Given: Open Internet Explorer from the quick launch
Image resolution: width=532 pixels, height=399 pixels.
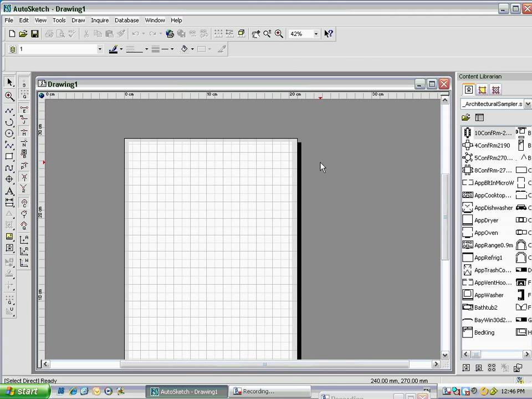Looking at the screenshot, I should [73, 392].
